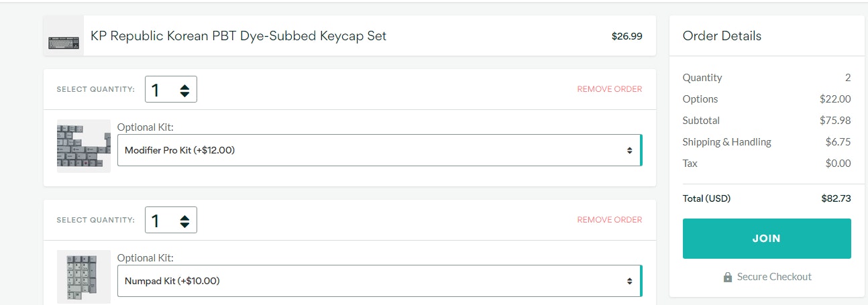This screenshot has width=868, height=305.
Task: Increase quantity with Numpad order's up arrow
Action: [185, 216]
